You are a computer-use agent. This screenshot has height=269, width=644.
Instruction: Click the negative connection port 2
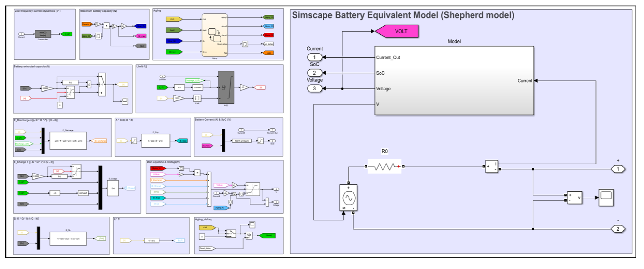[x=618, y=229]
